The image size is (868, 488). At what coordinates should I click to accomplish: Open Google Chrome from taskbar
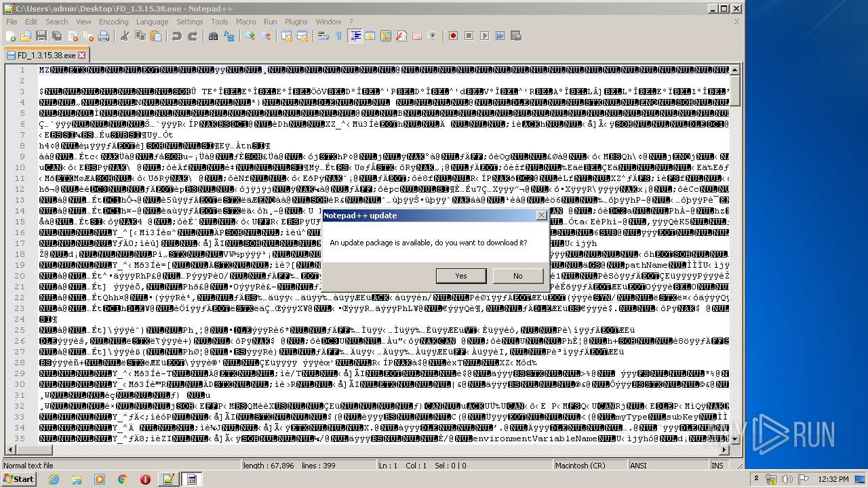[x=122, y=479]
